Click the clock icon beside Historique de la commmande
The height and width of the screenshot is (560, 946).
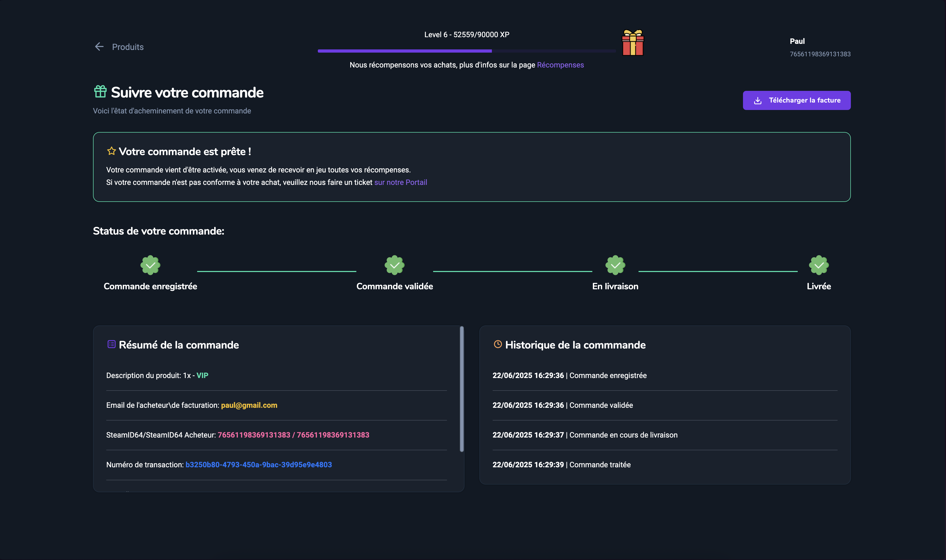click(x=498, y=344)
